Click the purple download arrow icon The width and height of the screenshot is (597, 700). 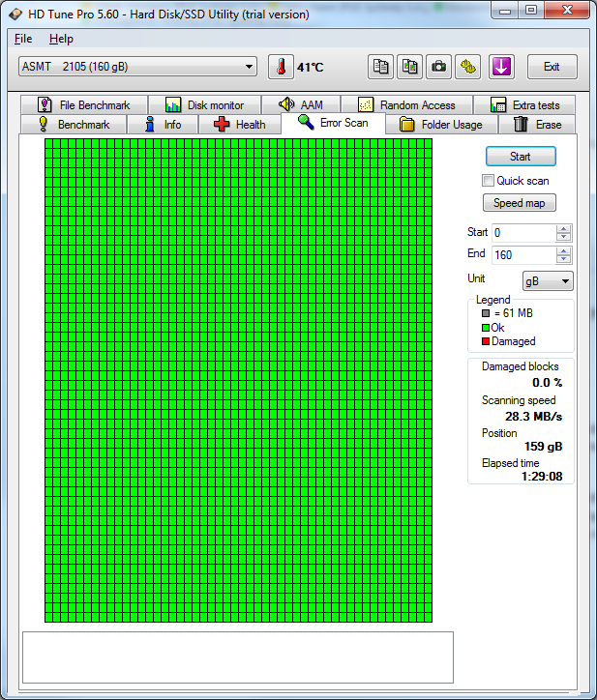501,67
